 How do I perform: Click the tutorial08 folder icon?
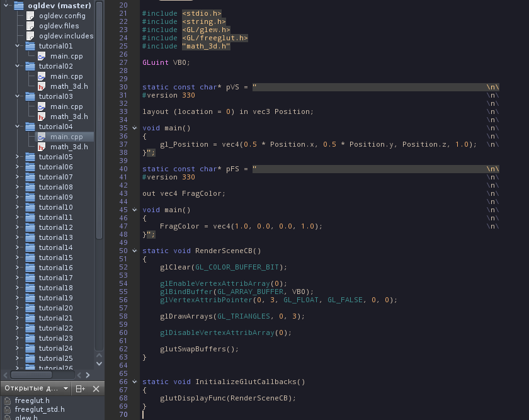click(30, 187)
